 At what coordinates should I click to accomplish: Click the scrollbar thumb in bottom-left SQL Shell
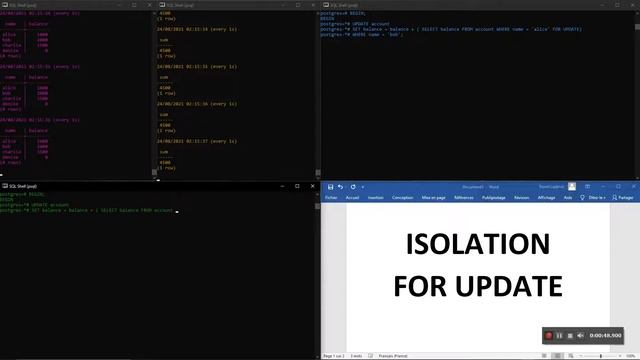[x=318, y=206]
